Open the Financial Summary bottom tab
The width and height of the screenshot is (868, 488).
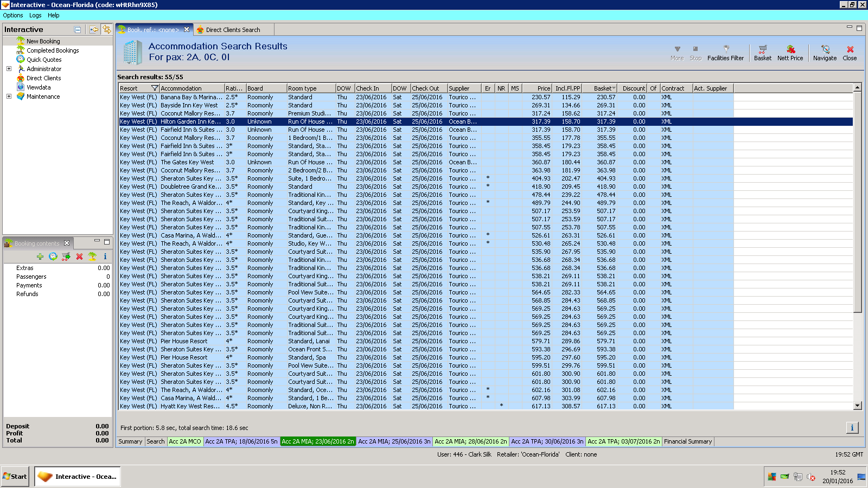[x=687, y=441]
